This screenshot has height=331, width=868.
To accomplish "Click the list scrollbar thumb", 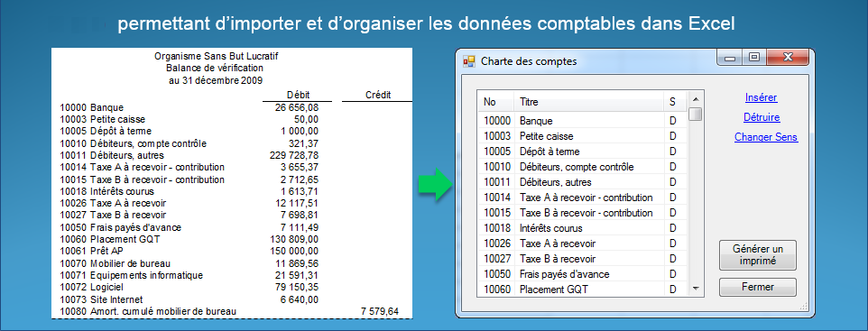I will [x=696, y=115].
